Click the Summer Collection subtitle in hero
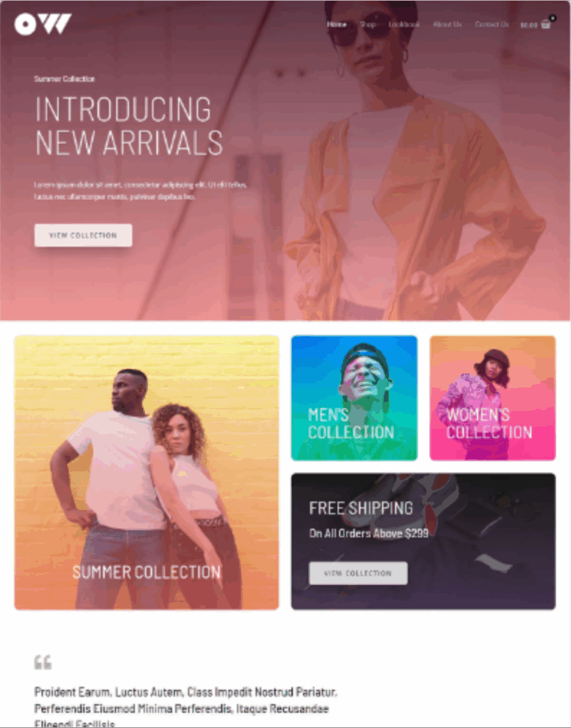Image resolution: width=571 pixels, height=728 pixels. (x=65, y=79)
